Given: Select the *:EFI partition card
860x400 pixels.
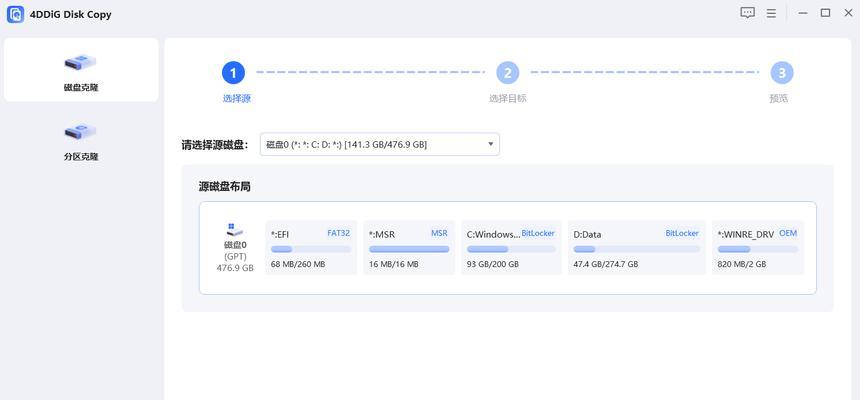Looking at the screenshot, I should (311, 247).
